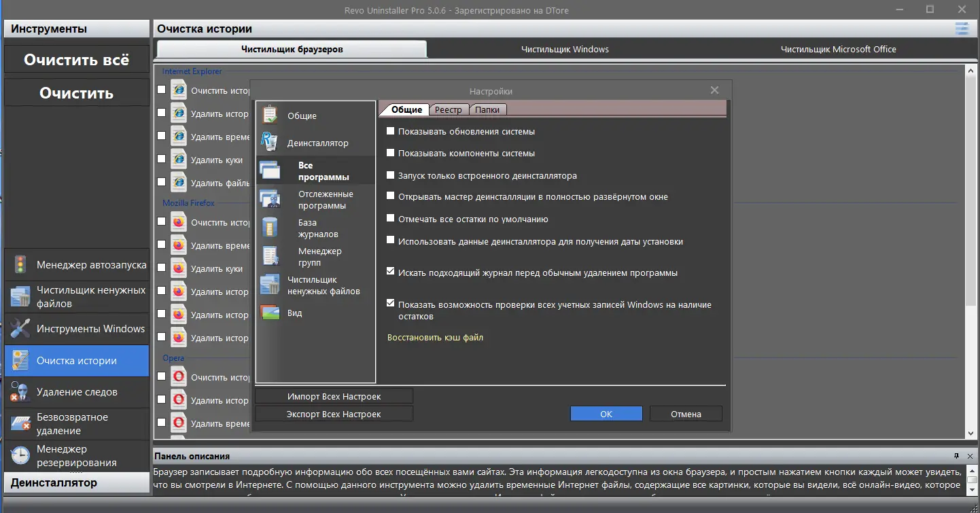Close the Панель описания panel
The height and width of the screenshot is (513, 980).
click(x=970, y=456)
